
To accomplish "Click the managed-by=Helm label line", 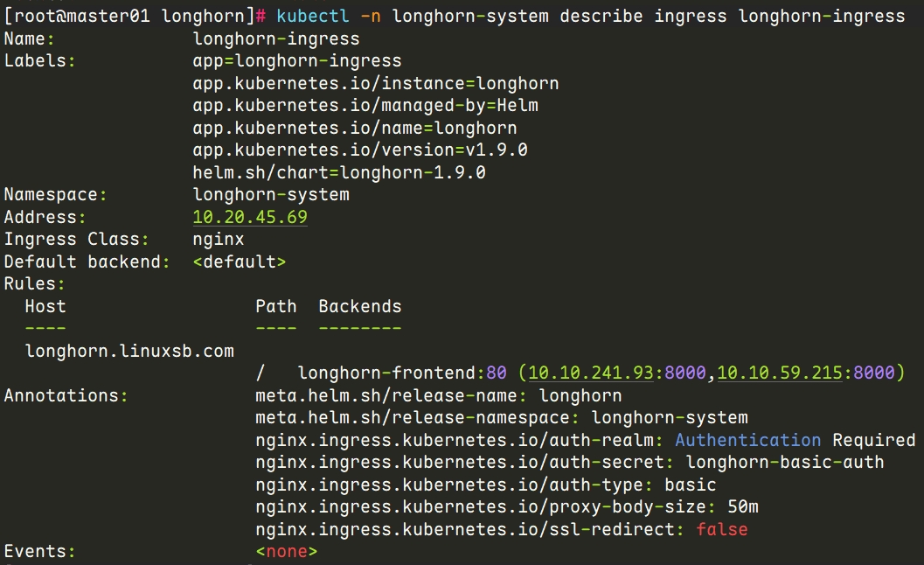I will [x=365, y=105].
